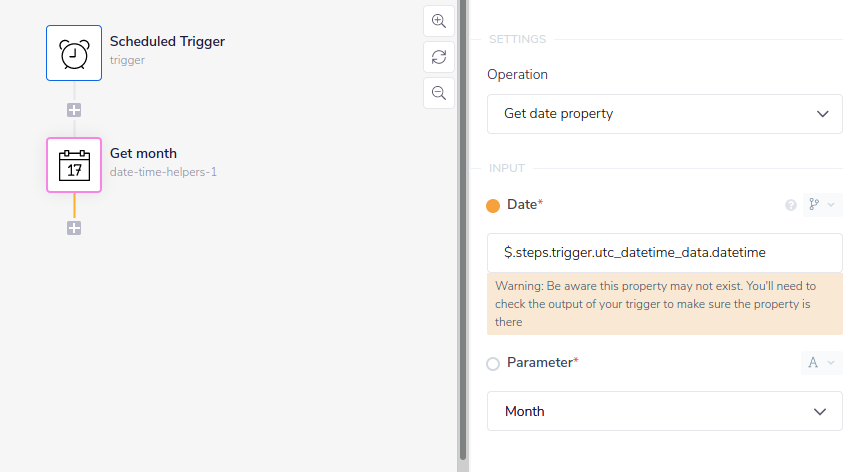
Task: Zoom in on the workflow canvas
Action: pos(438,21)
